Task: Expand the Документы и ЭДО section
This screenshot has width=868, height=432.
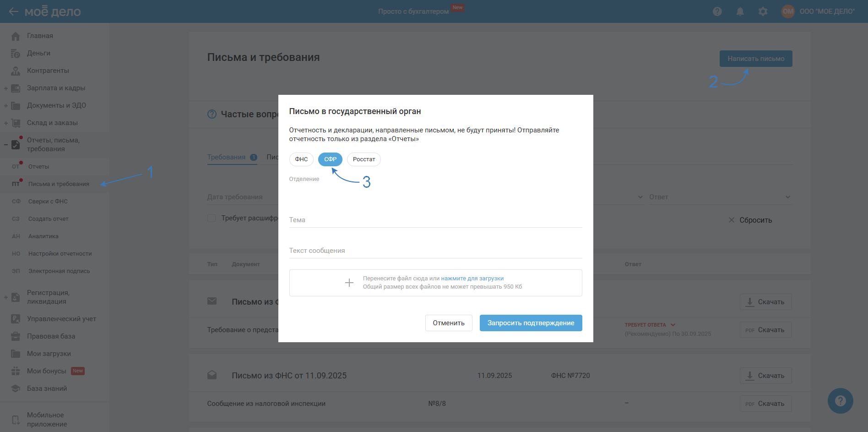Action: [6, 105]
